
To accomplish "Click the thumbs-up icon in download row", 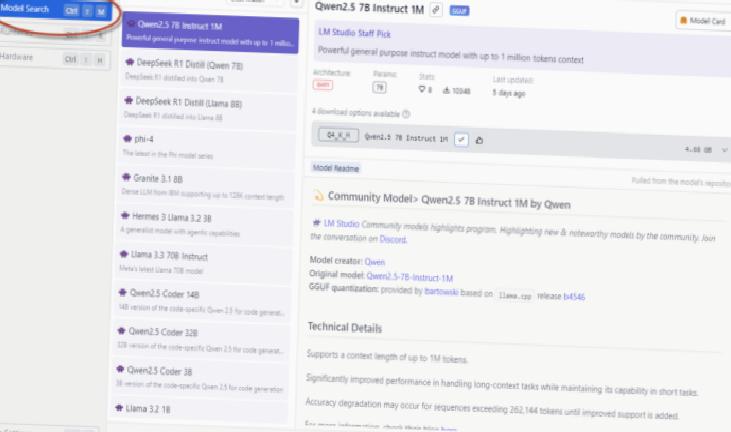I will pyautogui.click(x=479, y=140).
